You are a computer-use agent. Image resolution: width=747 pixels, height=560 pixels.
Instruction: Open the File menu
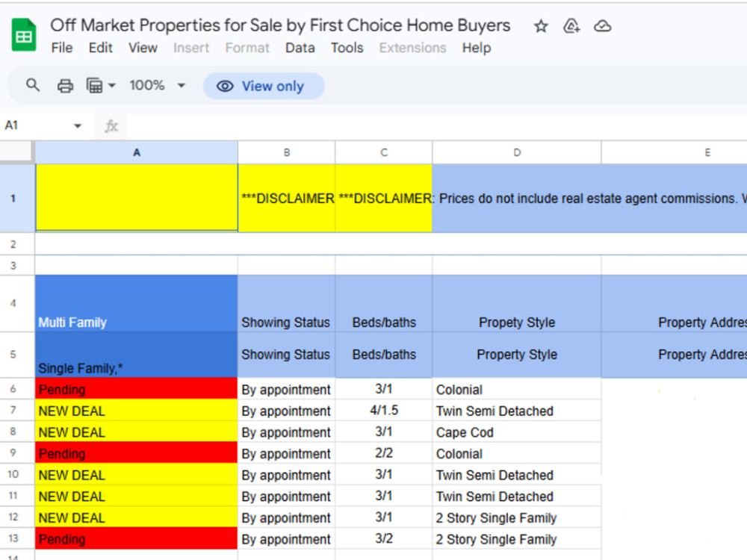(x=62, y=48)
